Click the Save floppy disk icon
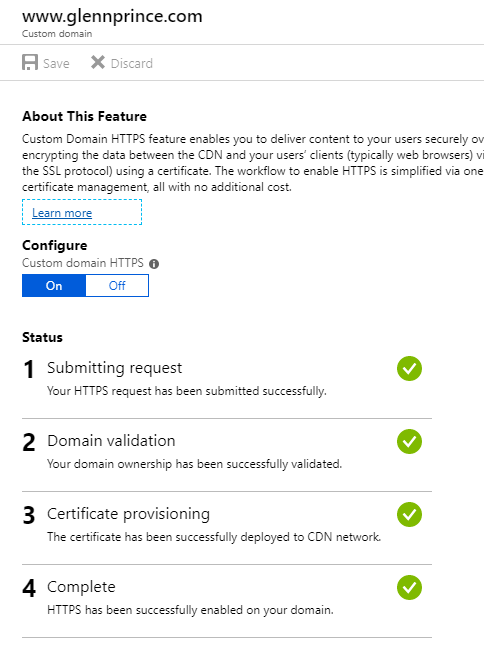Screen dimensions: 484x671 pos(30,62)
